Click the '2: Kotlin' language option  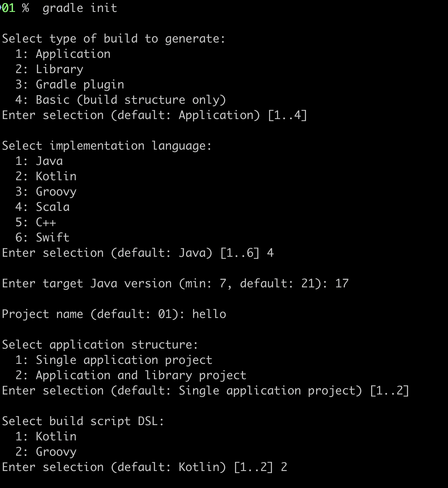[x=46, y=177]
